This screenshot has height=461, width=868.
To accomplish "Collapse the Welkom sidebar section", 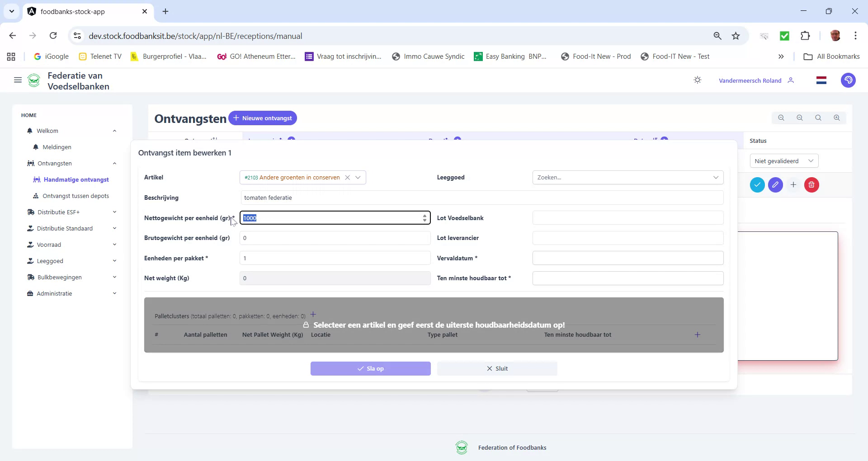I will pos(114,131).
